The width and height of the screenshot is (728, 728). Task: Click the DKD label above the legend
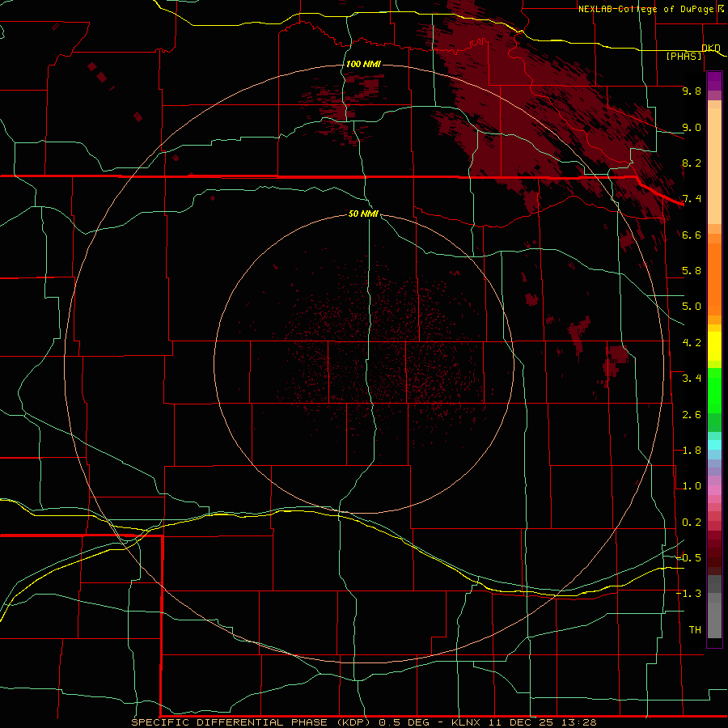pyautogui.click(x=711, y=48)
